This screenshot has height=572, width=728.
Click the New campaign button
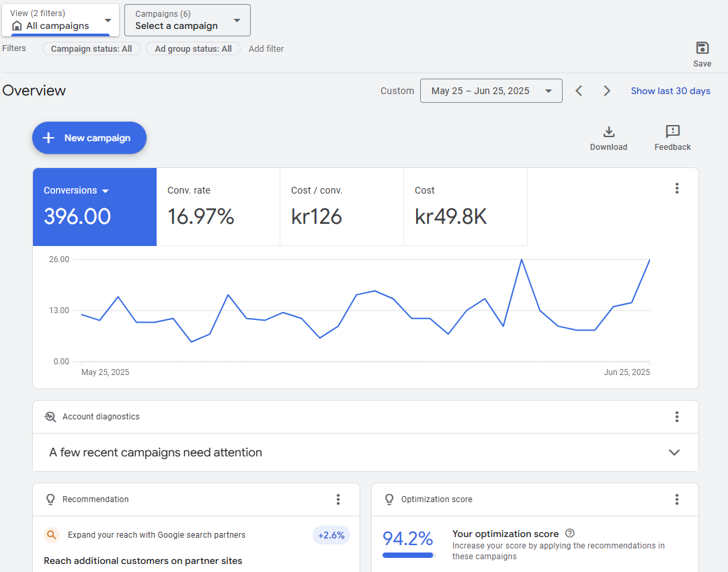(x=89, y=138)
